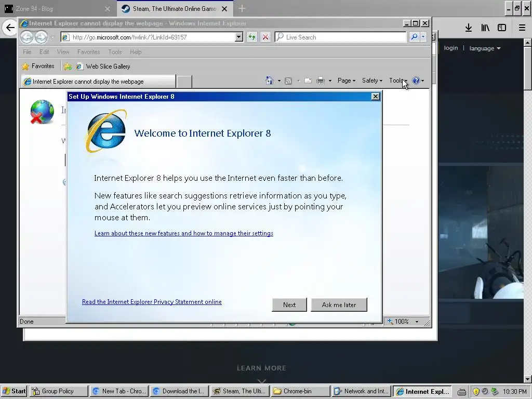Click the Live Search magnifier button
This screenshot has height=399, width=532.
[x=414, y=37]
